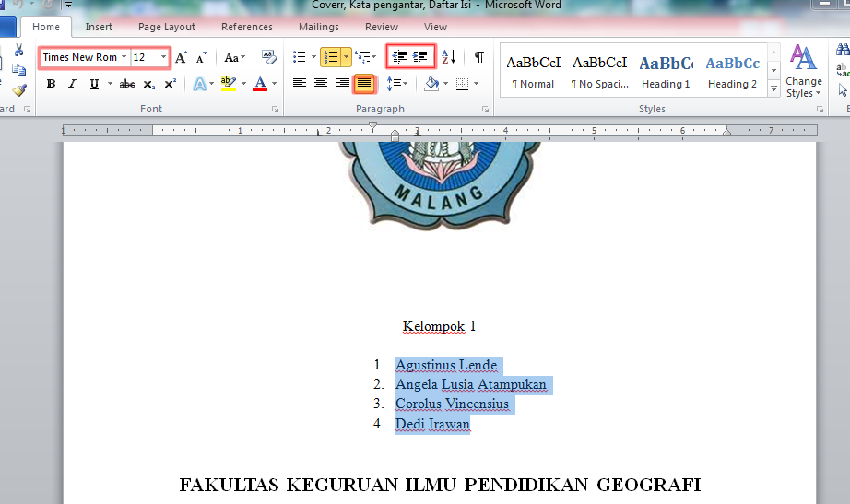Click the font size field showing 12
Image resolution: width=850 pixels, height=504 pixels.
coord(145,57)
